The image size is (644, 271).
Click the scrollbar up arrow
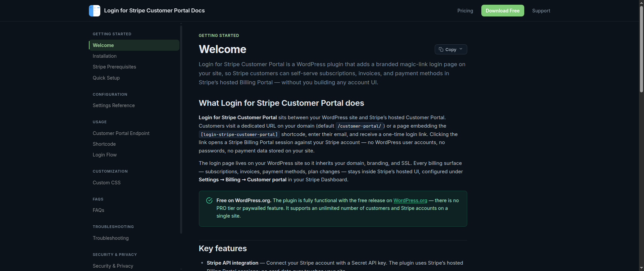(x=641, y=2)
